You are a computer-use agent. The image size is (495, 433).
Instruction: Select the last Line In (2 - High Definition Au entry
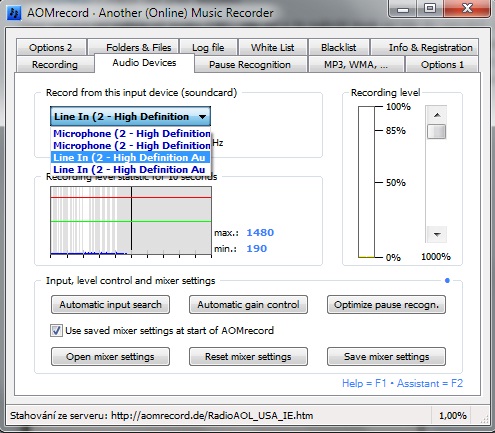(131, 169)
